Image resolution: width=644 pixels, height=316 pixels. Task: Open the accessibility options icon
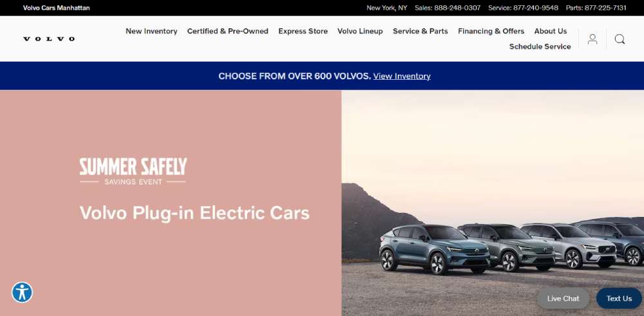click(22, 293)
